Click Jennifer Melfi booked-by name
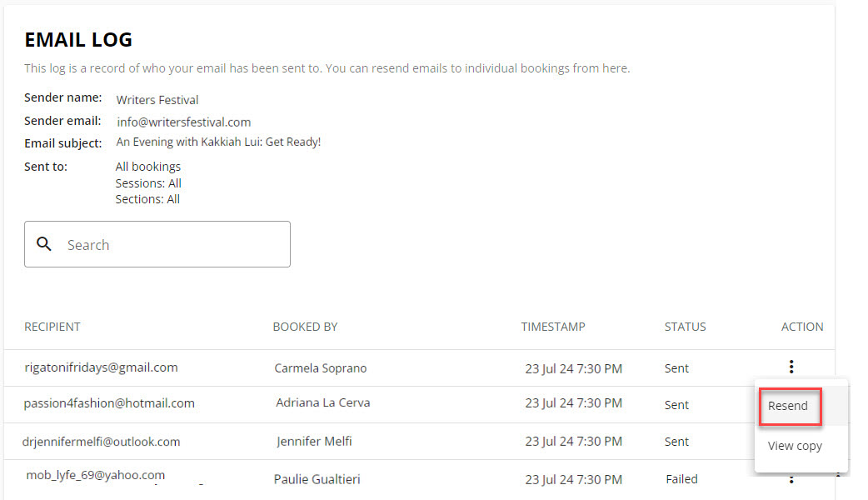 point(314,442)
